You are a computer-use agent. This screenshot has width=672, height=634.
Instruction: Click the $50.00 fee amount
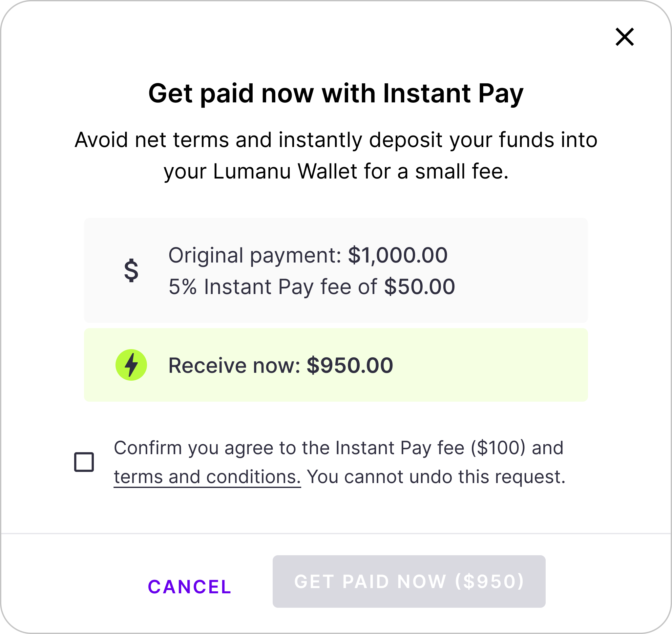coord(419,287)
